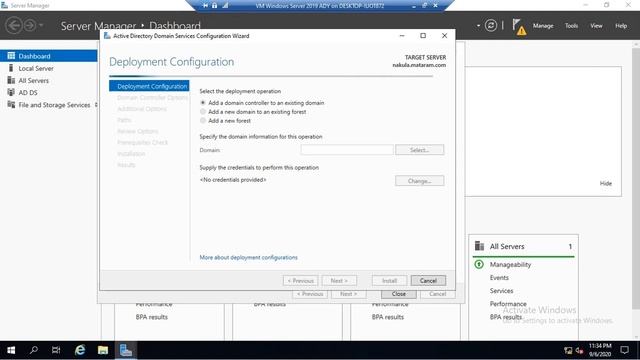Click the Server Manager vertical scrollbar
The image size is (640, 360).
click(x=636, y=178)
